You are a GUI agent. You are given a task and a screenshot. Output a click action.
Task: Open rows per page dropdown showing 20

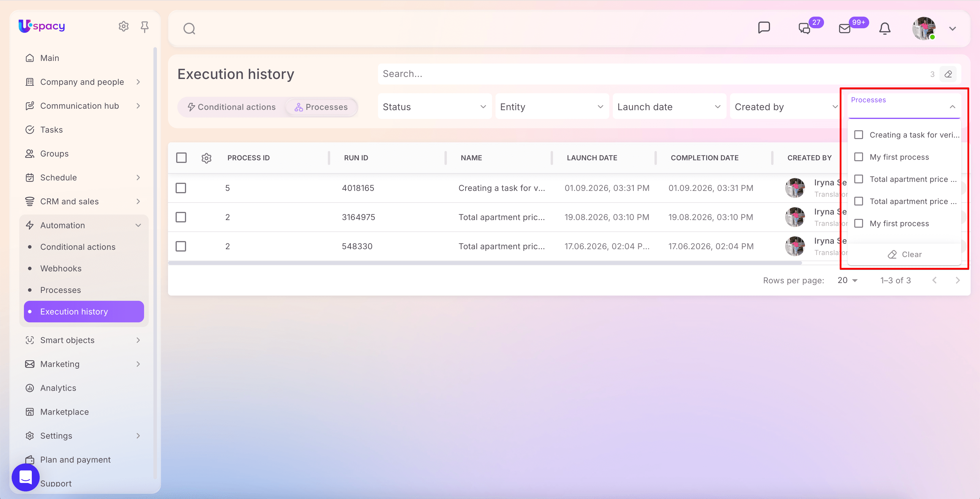848,280
